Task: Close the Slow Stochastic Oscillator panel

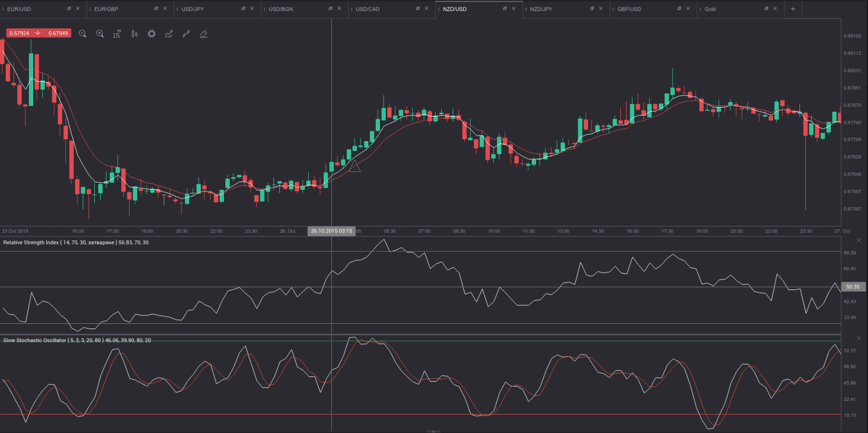Action: pyautogui.click(x=859, y=338)
